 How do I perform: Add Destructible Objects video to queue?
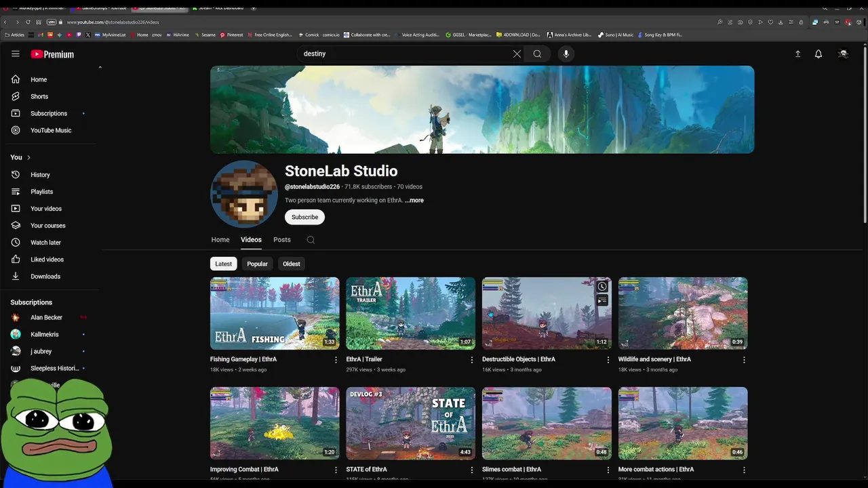click(x=601, y=301)
